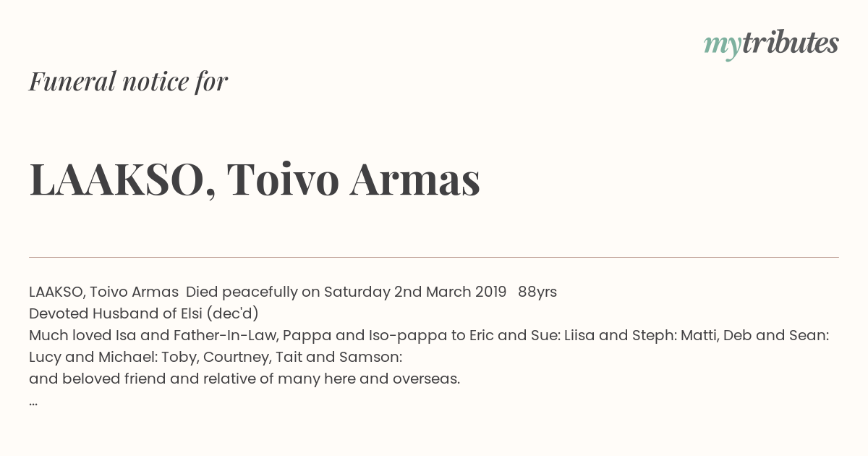Viewport: 868px width, 456px height.
Task: Expand the truncated text ellipsis
Action: click(33, 402)
